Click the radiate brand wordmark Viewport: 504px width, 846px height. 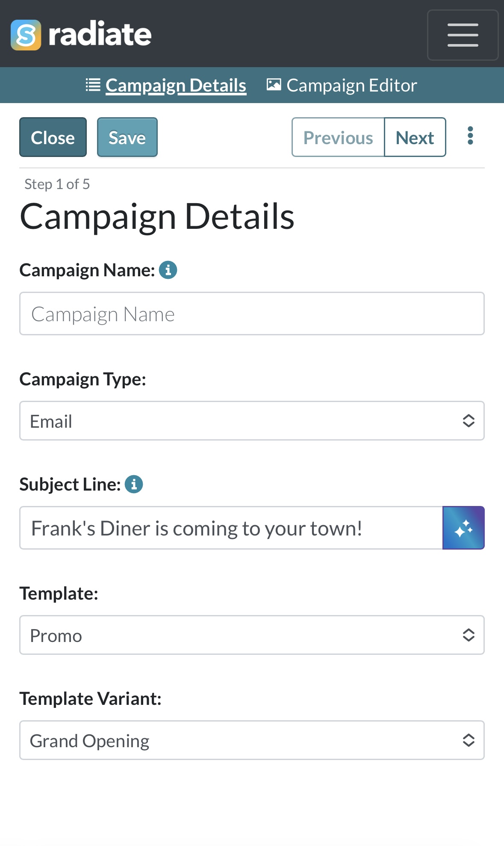[x=100, y=34]
